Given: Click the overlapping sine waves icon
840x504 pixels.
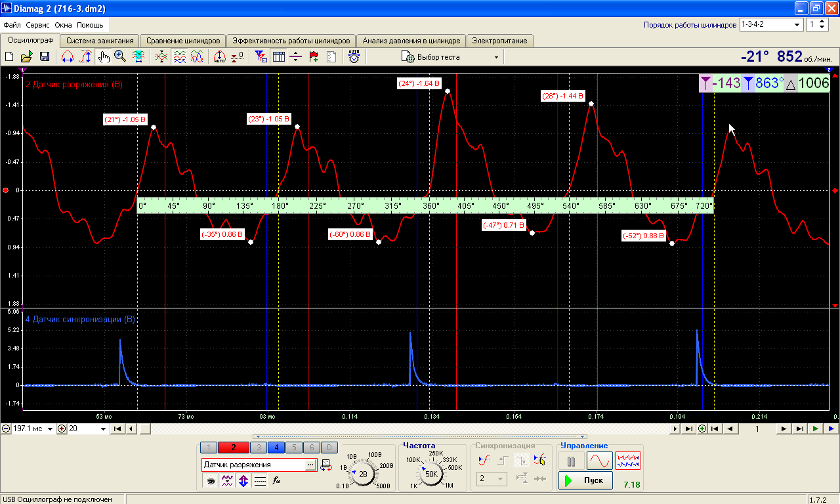Looking at the screenshot, I should [x=197, y=57].
